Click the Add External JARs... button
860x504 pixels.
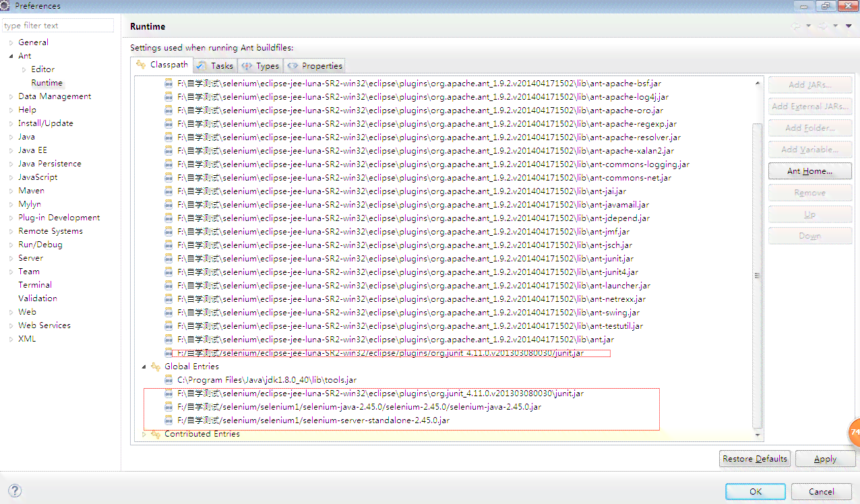tap(809, 106)
